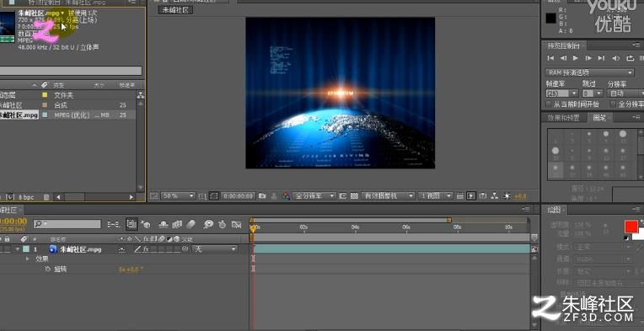644x331 pixels.
Task: Open the comp flowchart icon in viewer
Action: click(495, 196)
